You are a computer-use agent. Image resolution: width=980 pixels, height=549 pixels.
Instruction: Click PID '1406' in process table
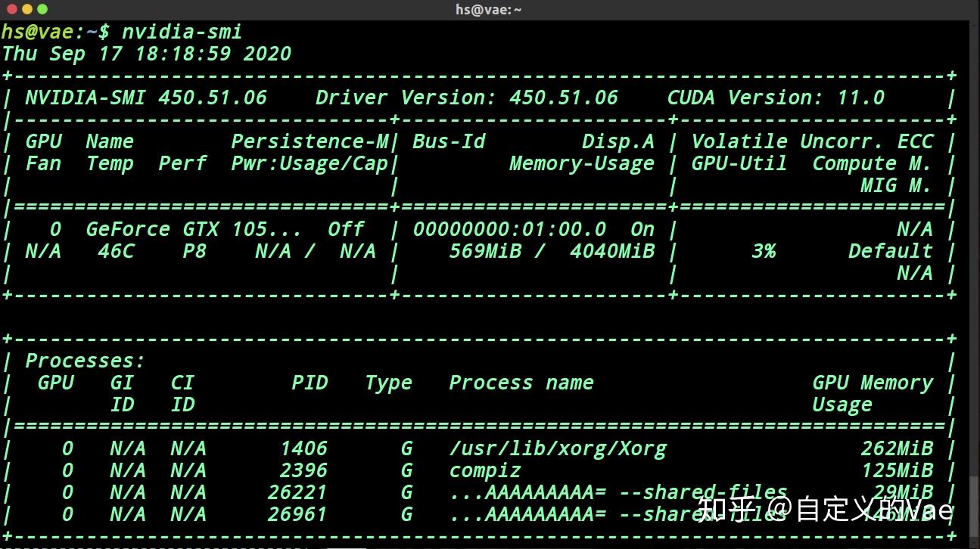tap(303, 448)
